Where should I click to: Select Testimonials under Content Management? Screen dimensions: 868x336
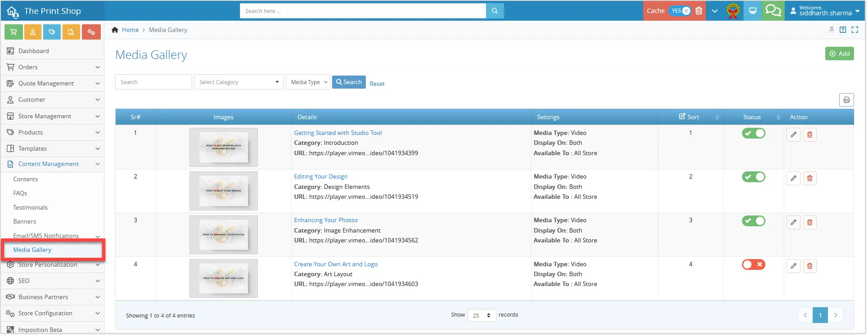[30, 207]
